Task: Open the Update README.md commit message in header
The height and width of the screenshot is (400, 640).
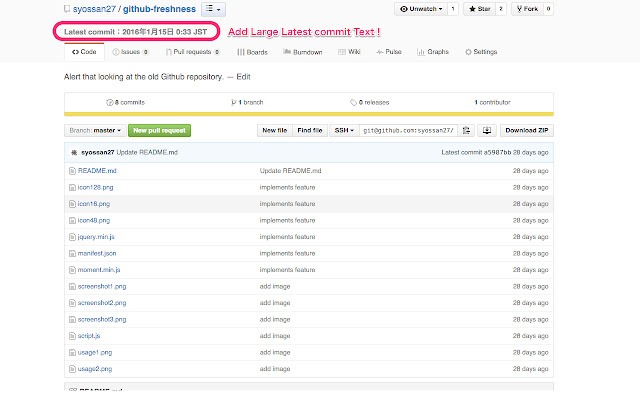Action: tap(147, 152)
